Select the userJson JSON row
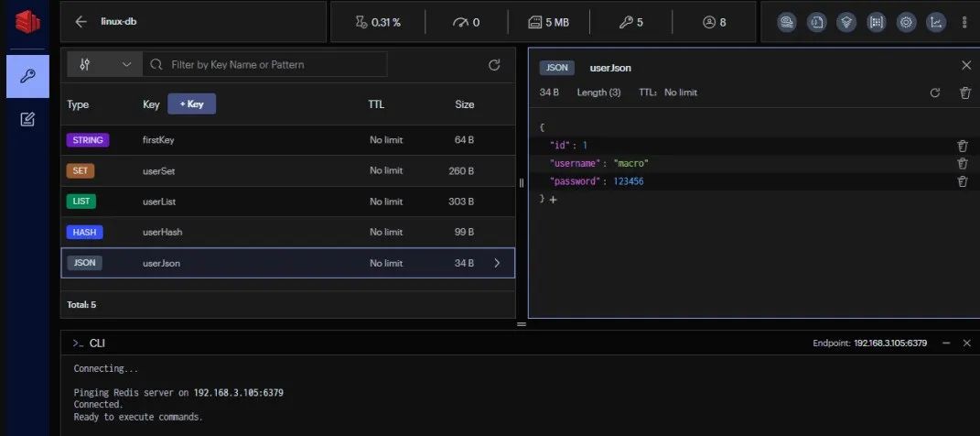The image size is (980, 436). pyautogui.click(x=287, y=263)
